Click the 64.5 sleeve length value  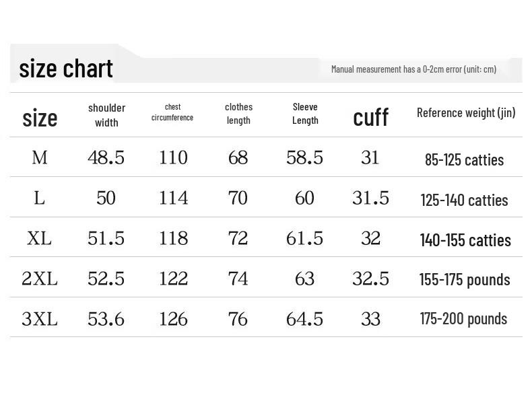coord(305,319)
